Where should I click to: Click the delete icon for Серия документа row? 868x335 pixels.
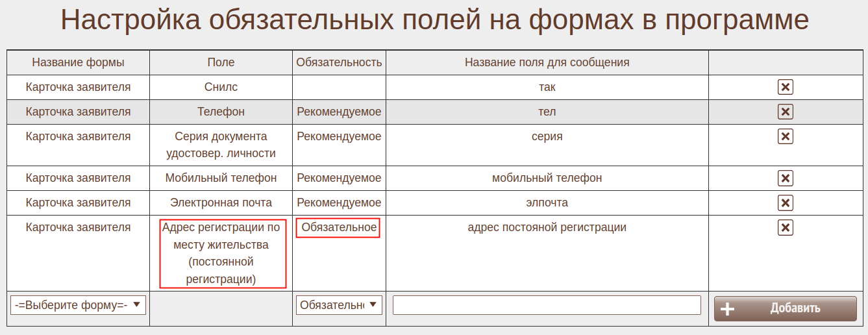click(785, 136)
